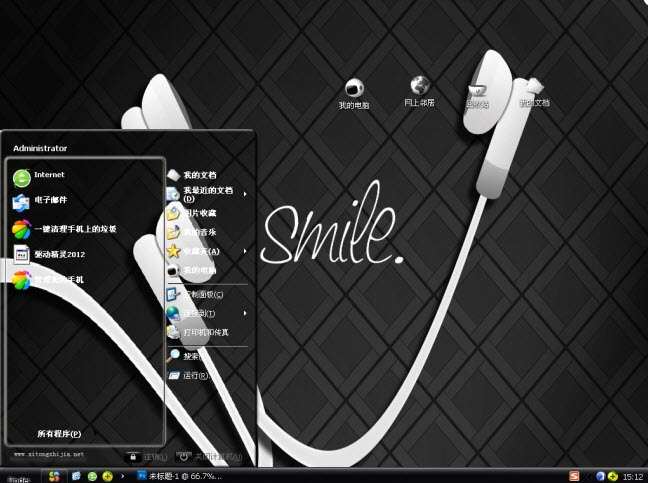
Task: Click the 360 plus tray icon
Action: click(x=612, y=476)
